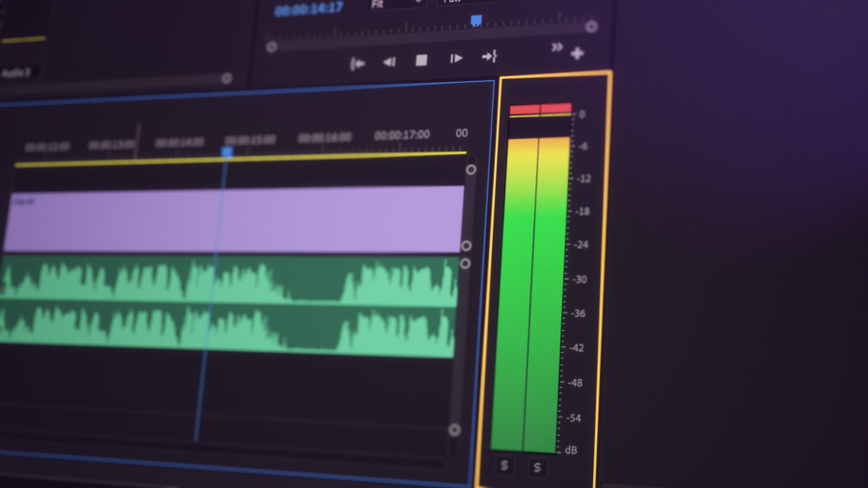Click the scroll handle at video clip's bottom edge
Screen dimensions: 868x488
[466, 246]
